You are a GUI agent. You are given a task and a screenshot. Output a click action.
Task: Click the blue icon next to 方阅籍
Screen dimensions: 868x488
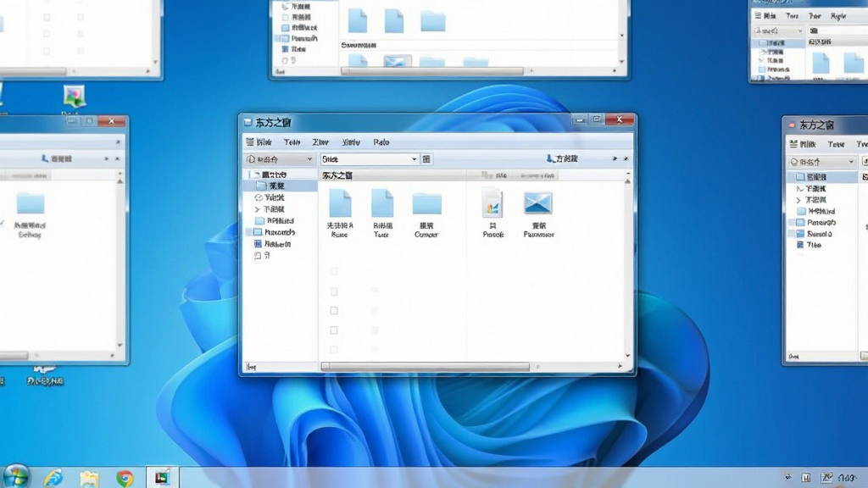click(x=549, y=158)
